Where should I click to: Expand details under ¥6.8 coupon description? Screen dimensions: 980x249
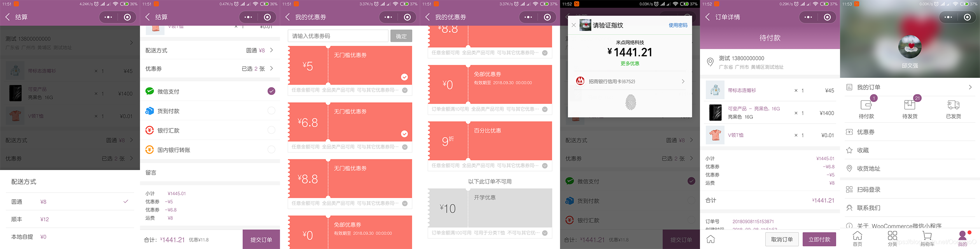coord(405,147)
